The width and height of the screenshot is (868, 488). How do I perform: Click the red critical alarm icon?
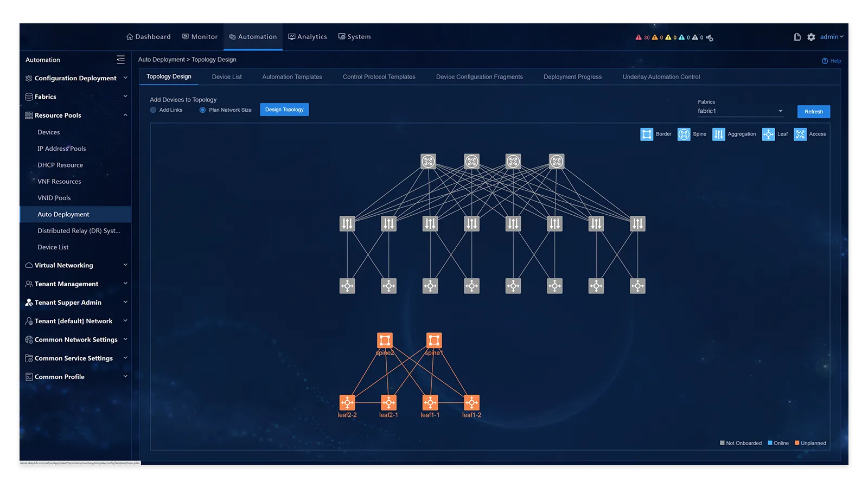(x=639, y=37)
